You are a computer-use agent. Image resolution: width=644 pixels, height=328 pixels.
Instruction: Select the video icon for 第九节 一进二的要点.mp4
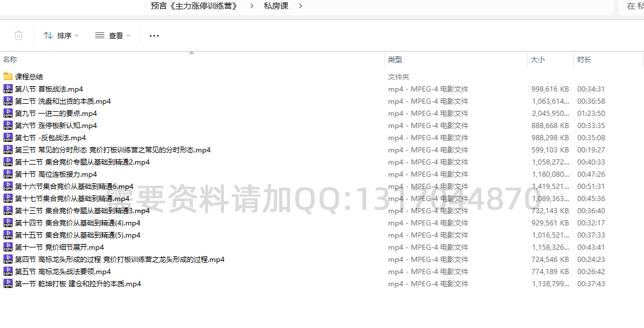coord(8,113)
